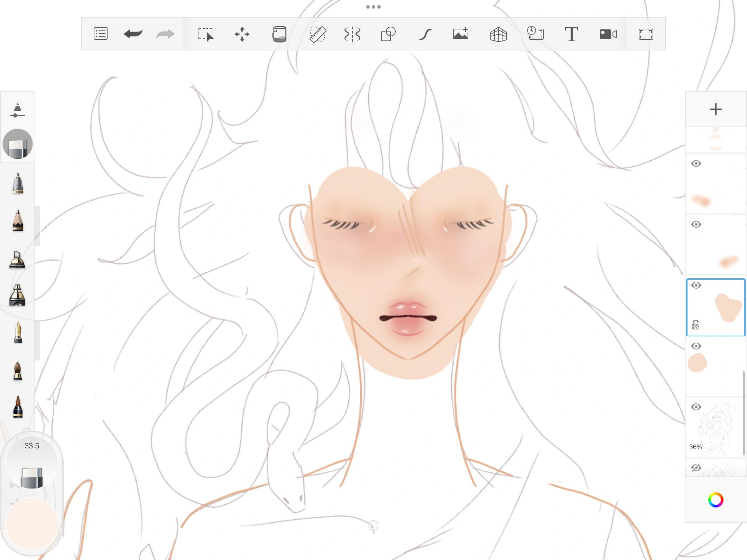Activate the rectangular Selection tool
This screenshot has height=560, width=747.
(x=205, y=34)
